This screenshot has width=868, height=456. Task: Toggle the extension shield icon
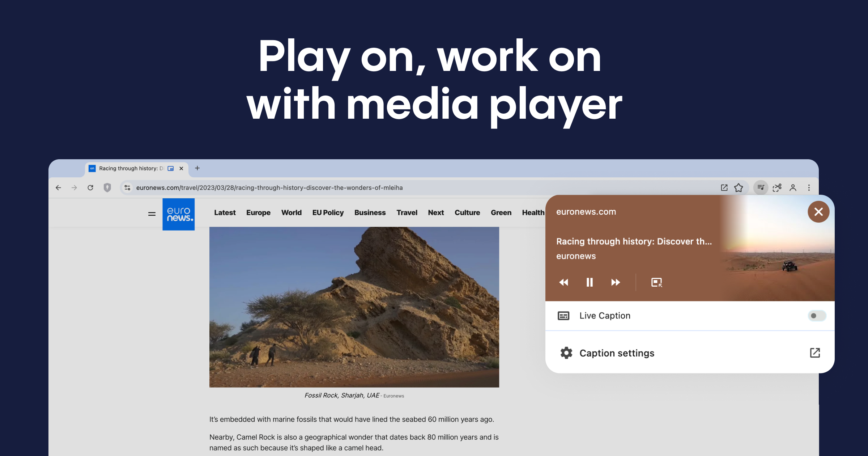[108, 187]
